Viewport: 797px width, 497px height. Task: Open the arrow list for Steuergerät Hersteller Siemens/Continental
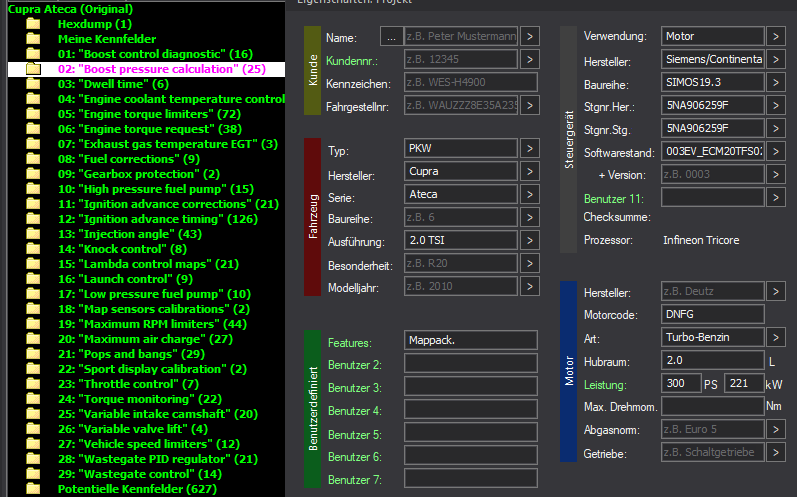tap(776, 59)
